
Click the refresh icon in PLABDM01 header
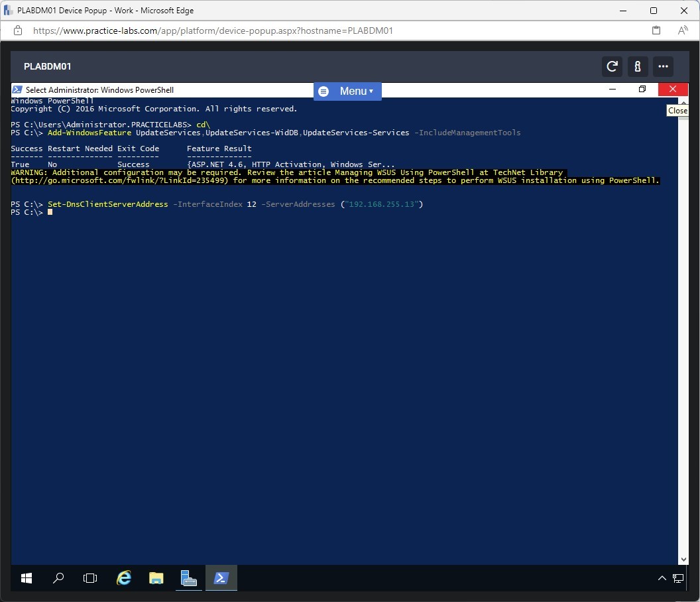(x=612, y=66)
